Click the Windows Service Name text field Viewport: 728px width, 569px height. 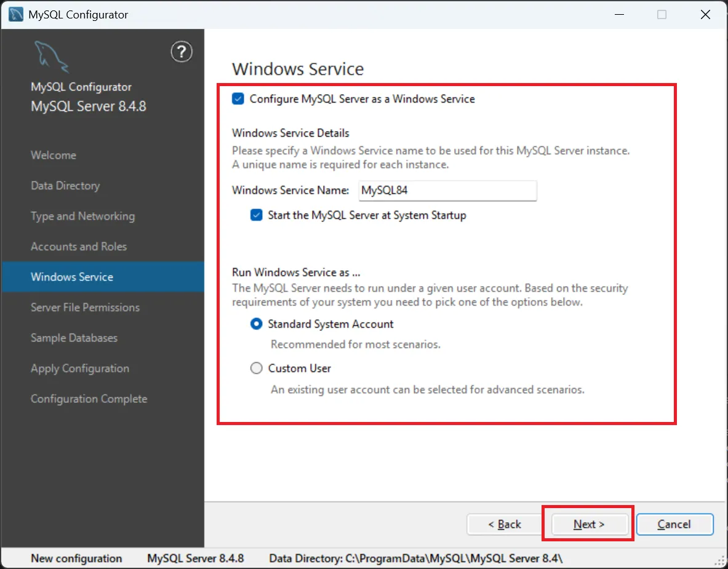click(x=447, y=191)
